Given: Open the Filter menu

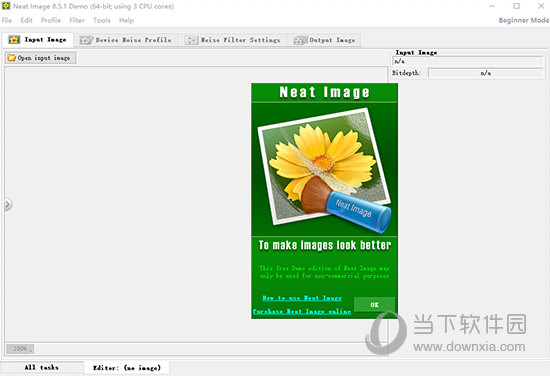Looking at the screenshot, I should [x=77, y=20].
